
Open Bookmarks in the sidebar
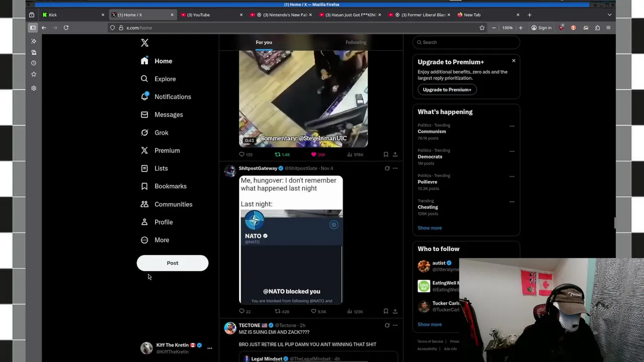(164, 186)
